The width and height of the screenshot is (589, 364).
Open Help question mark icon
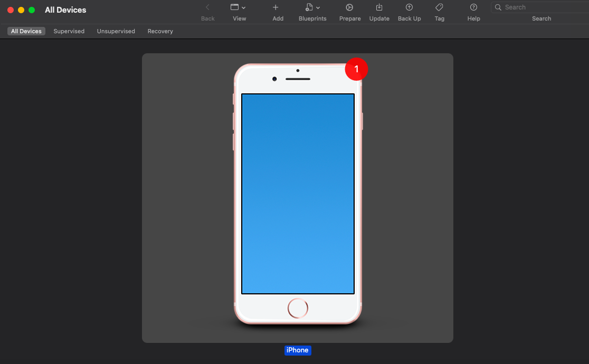click(x=473, y=7)
